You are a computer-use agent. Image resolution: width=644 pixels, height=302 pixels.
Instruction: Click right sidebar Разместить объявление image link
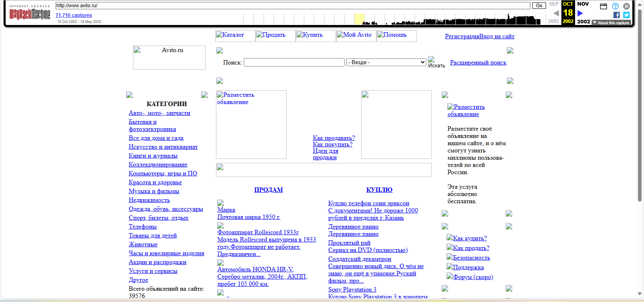(x=466, y=110)
